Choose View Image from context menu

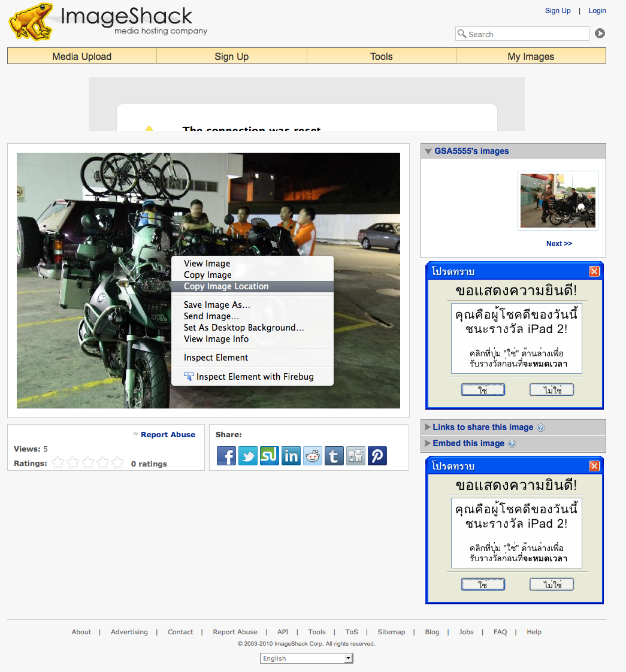(x=252, y=264)
